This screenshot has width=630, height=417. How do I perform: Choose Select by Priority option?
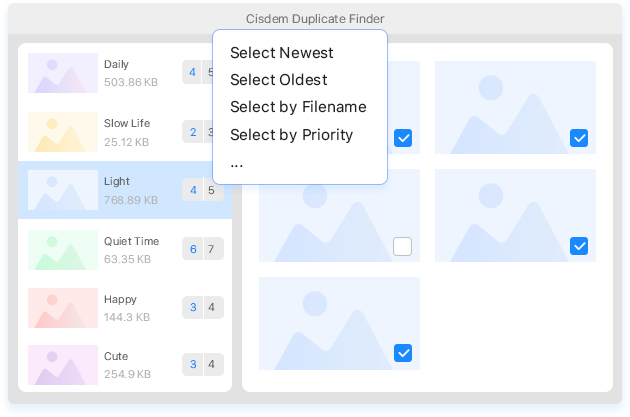coord(291,134)
